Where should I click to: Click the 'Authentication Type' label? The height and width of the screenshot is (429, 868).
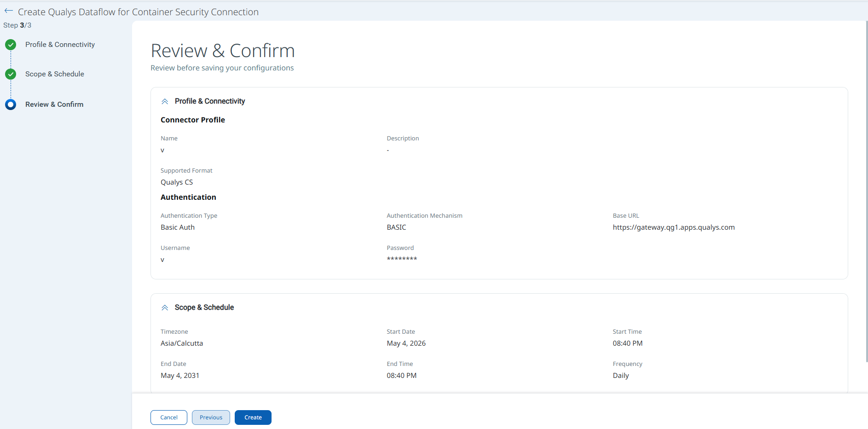[189, 215]
